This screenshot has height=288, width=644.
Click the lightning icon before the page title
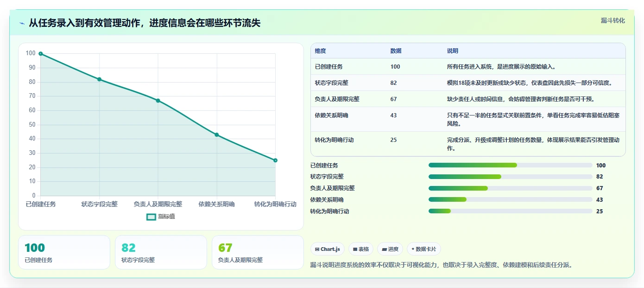[22, 23]
